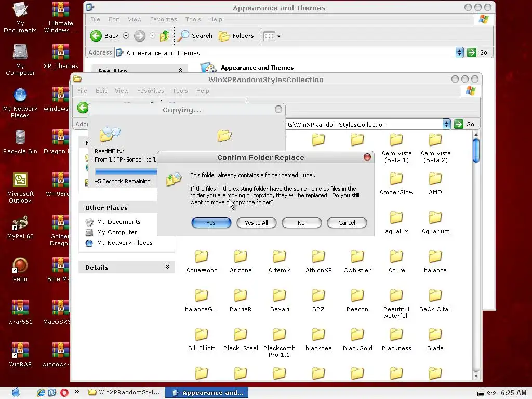Switch to Appearance and... taskbar button
Viewport: 532px width, 399px height.
point(207,393)
